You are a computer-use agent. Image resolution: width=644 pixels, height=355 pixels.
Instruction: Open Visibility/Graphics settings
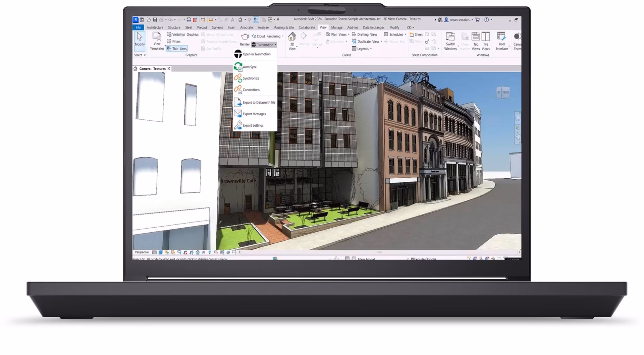tap(183, 35)
